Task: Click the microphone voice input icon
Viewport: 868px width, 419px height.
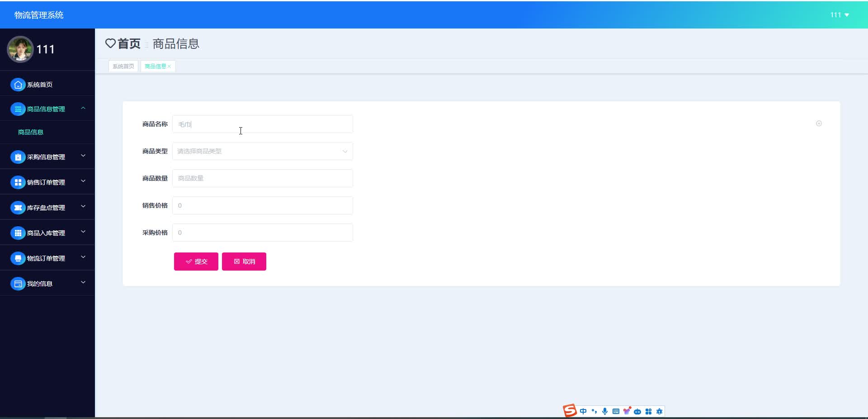Action: (x=605, y=411)
